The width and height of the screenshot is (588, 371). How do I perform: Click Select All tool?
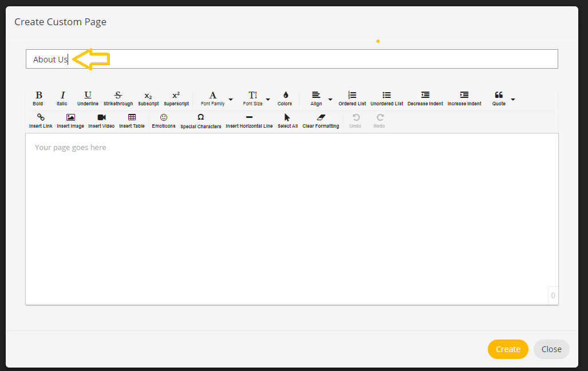287,121
